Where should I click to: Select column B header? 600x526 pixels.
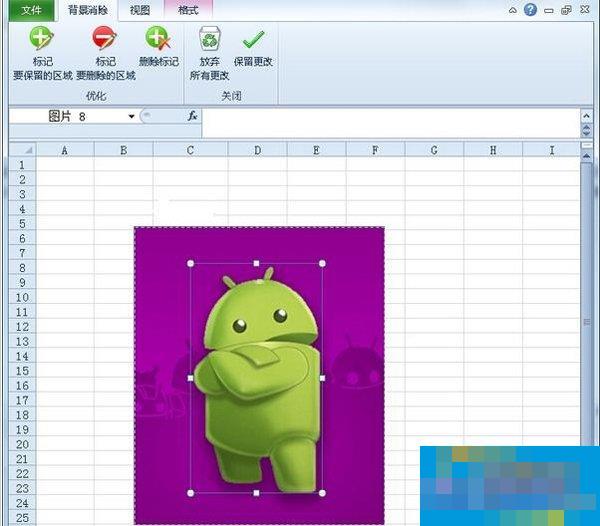(124, 150)
